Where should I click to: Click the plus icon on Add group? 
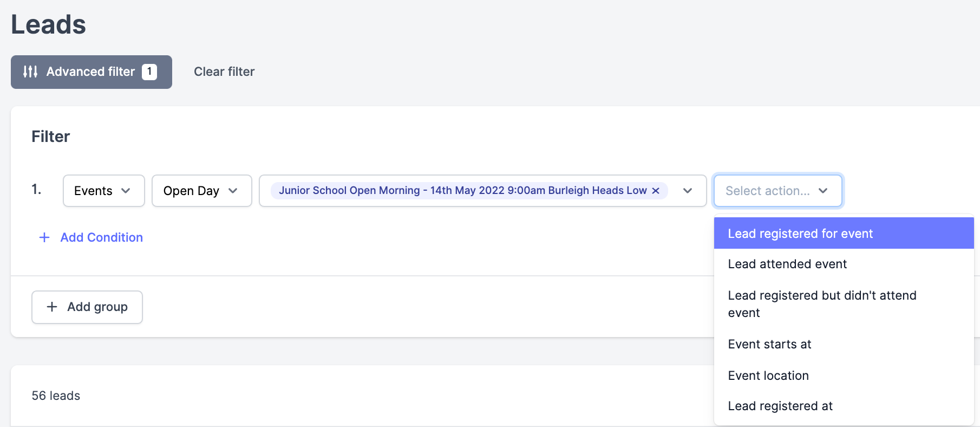point(52,307)
